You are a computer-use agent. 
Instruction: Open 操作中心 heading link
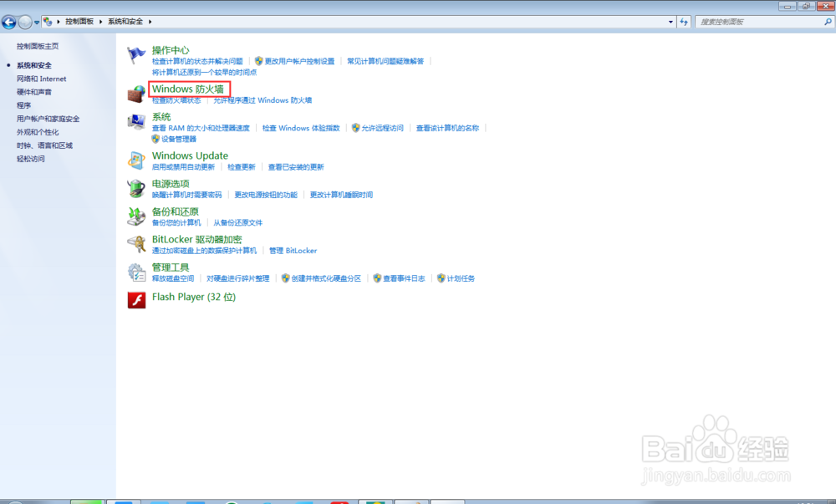[x=171, y=50]
